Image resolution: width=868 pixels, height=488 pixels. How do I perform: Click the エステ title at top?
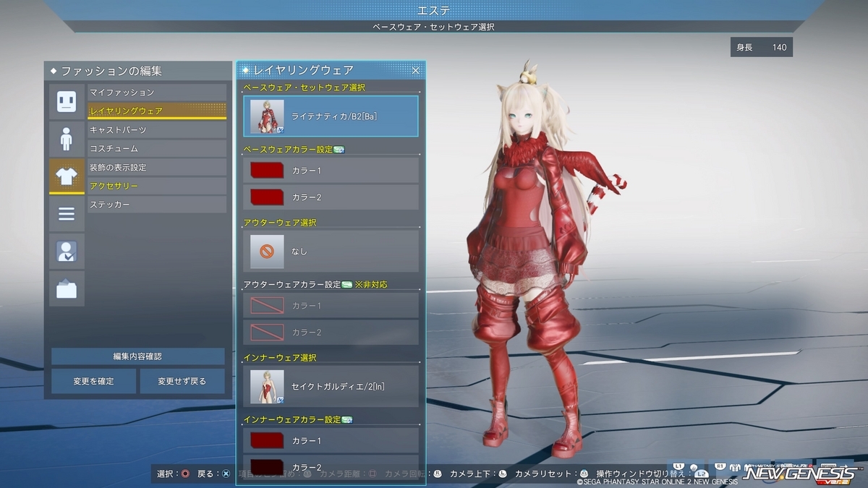(434, 10)
